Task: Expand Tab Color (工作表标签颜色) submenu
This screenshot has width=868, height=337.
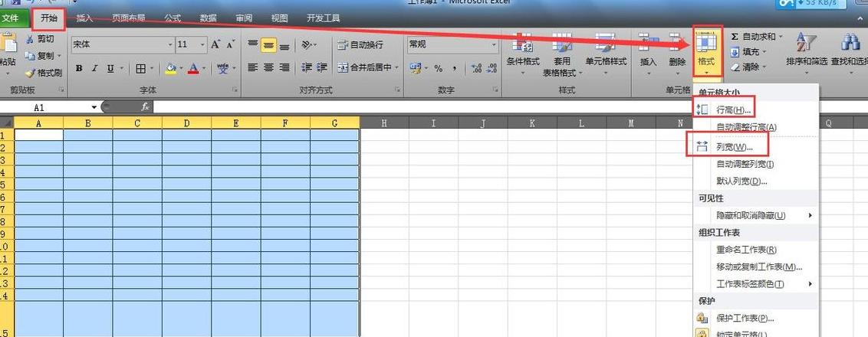Action: (755, 284)
